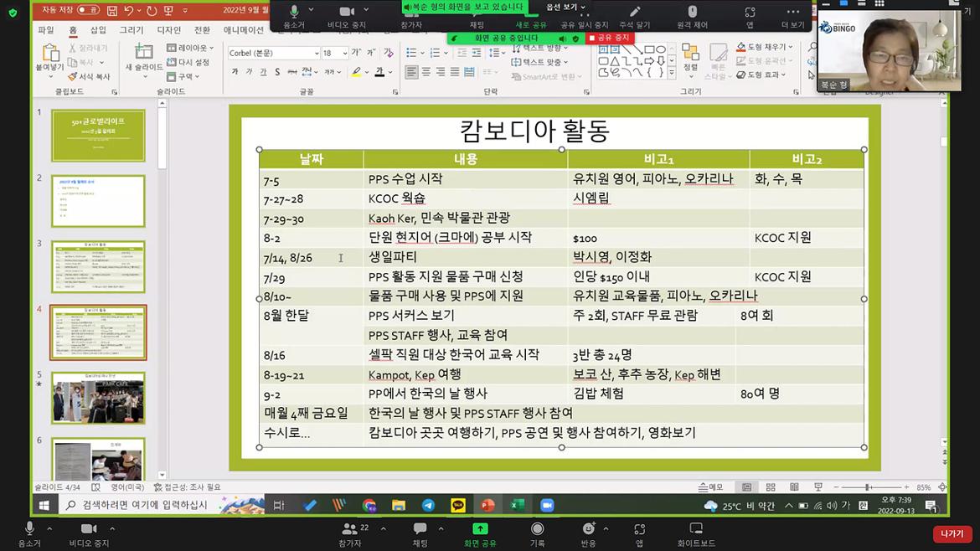Viewport: 980px width, 551px height.
Task: Click the bulleted list icon
Action: point(410,52)
